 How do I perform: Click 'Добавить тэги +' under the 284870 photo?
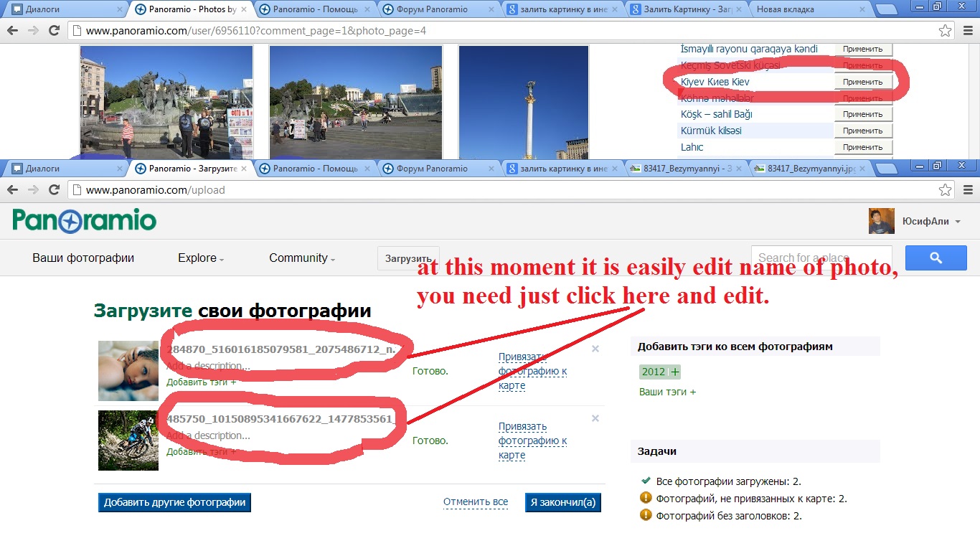[202, 382]
